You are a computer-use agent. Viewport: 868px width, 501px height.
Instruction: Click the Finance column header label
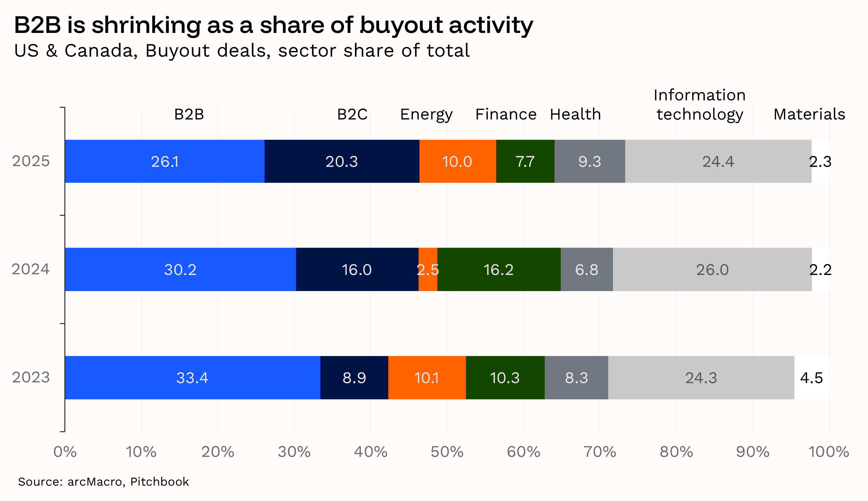point(506,114)
